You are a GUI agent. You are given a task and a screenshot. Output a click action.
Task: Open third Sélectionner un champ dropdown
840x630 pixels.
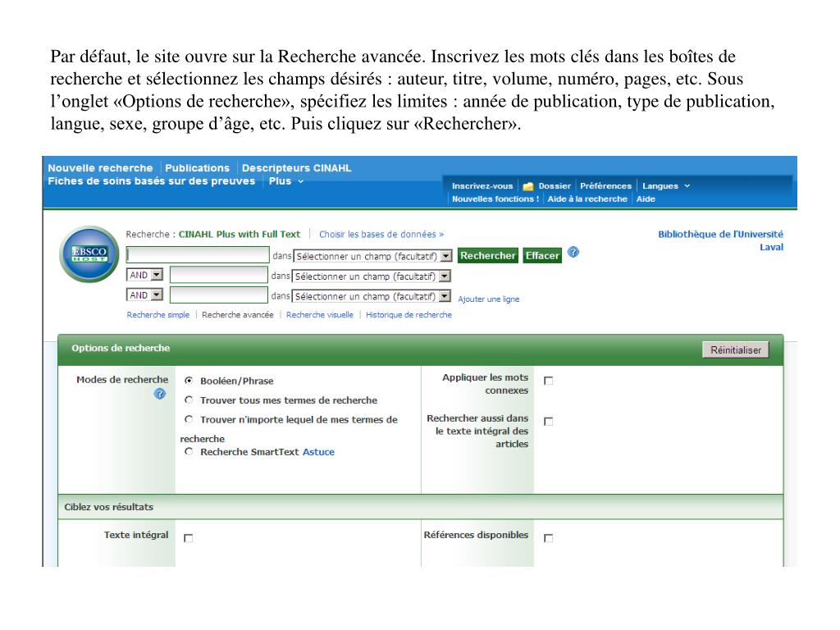[372, 295]
